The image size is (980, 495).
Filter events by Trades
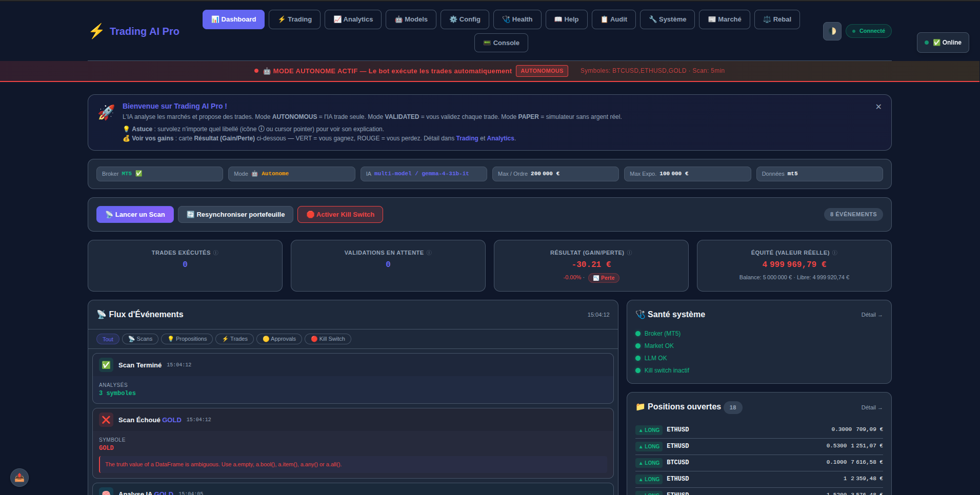[x=234, y=339]
